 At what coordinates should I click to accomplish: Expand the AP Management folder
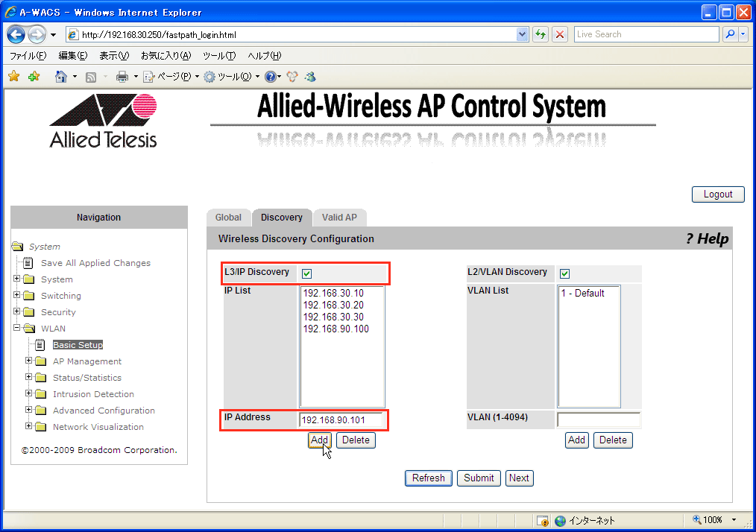coord(29,361)
